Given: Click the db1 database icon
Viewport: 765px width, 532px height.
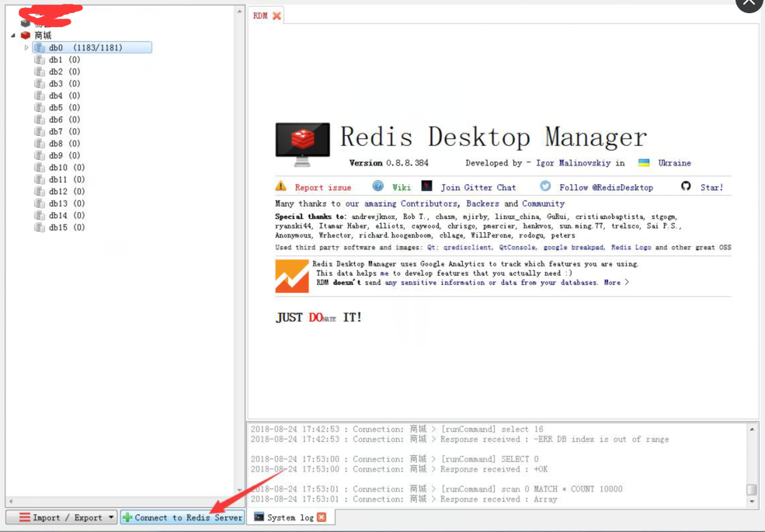Looking at the screenshot, I should pos(40,60).
